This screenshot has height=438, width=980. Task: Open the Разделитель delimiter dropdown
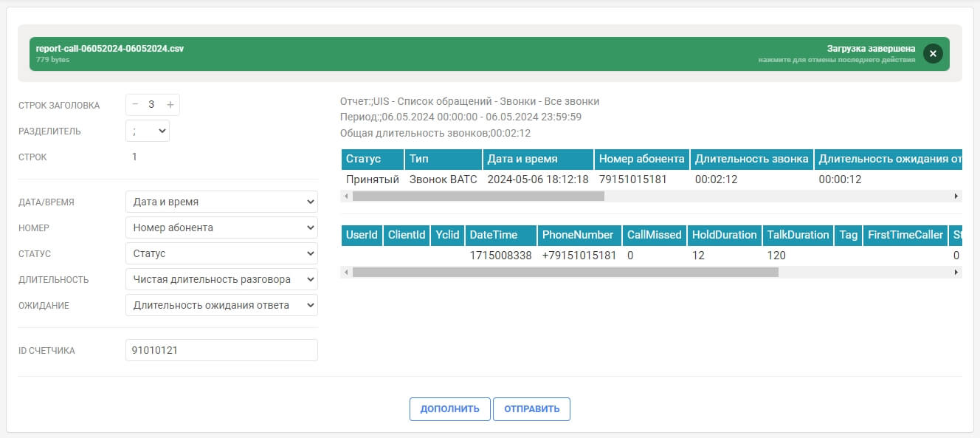[x=148, y=131]
